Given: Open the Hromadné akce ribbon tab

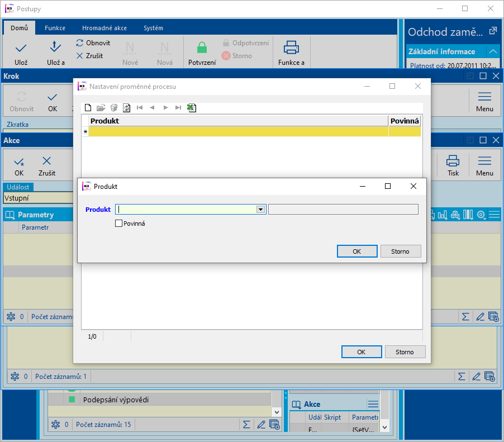Looking at the screenshot, I should pos(104,28).
